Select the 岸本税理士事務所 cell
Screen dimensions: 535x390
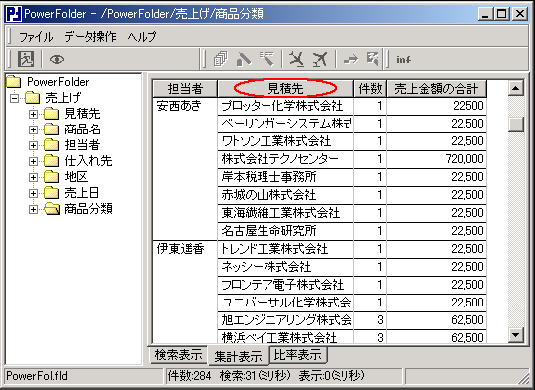coord(285,177)
